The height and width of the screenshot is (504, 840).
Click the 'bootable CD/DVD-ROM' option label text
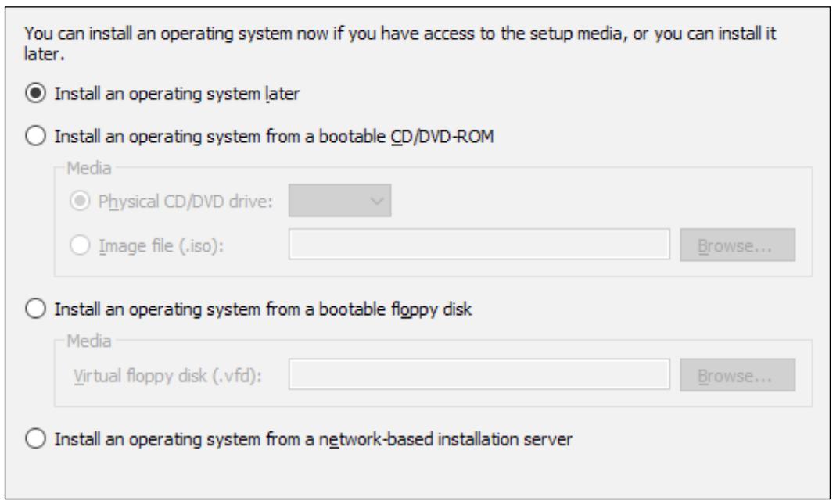pyautogui.click(x=274, y=137)
